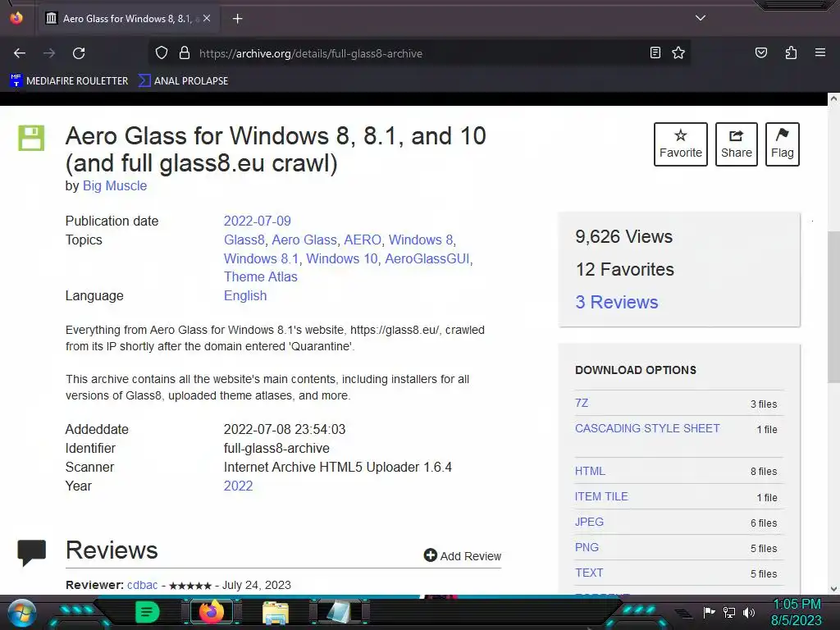Click the network tray icon
This screenshot has height=630, width=840.
click(x=729, y=612)
